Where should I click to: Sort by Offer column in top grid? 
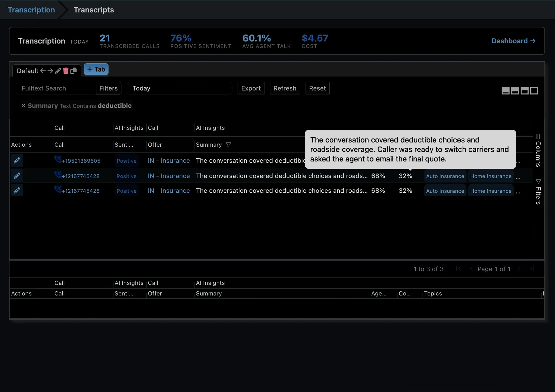(155, 144)
